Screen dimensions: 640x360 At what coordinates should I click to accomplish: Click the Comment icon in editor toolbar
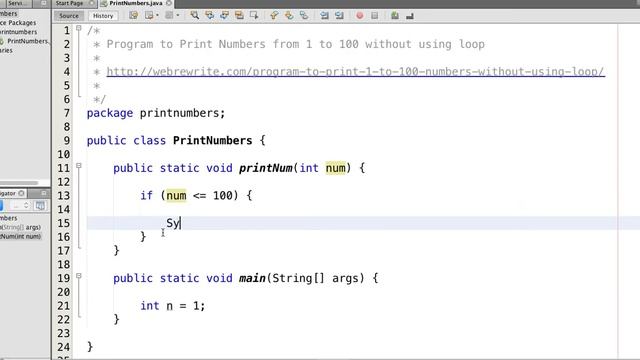[395, 16]
